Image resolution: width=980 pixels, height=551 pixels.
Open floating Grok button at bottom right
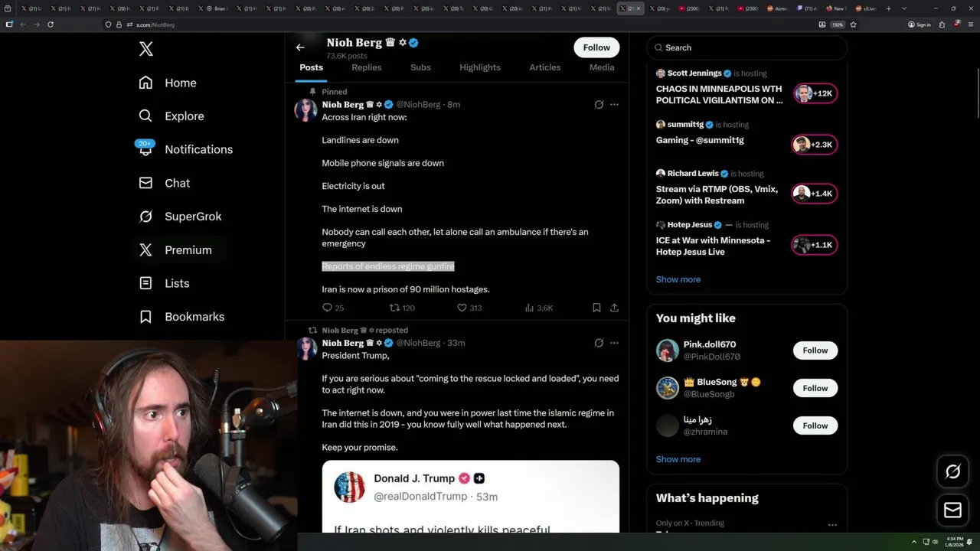(x=952, y=472)
